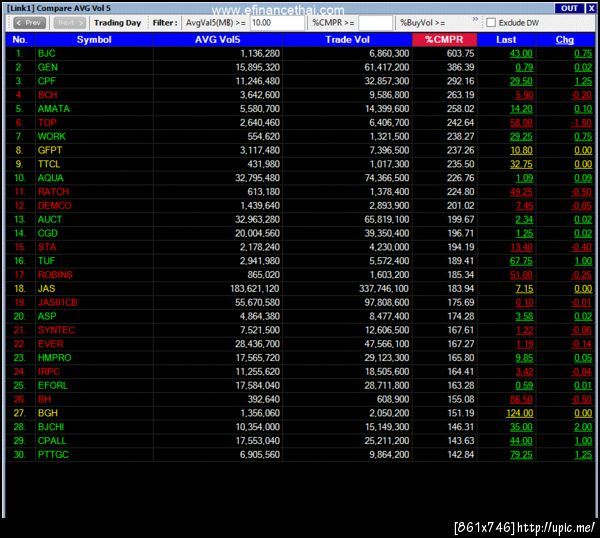Click Trade Vol value 61,417,200
600x538 pixels.
pyautogui.click(x=387, y=67)
